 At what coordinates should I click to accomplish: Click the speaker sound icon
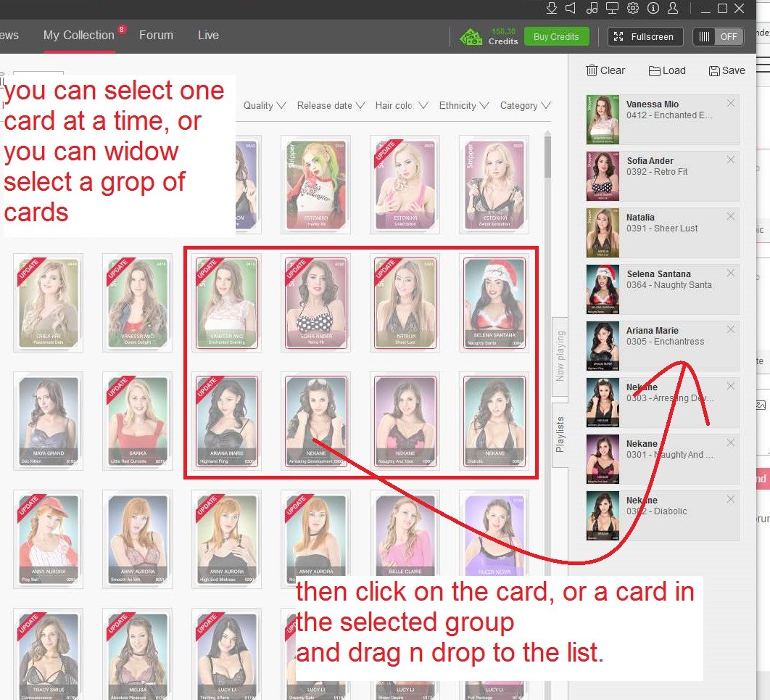571,8
